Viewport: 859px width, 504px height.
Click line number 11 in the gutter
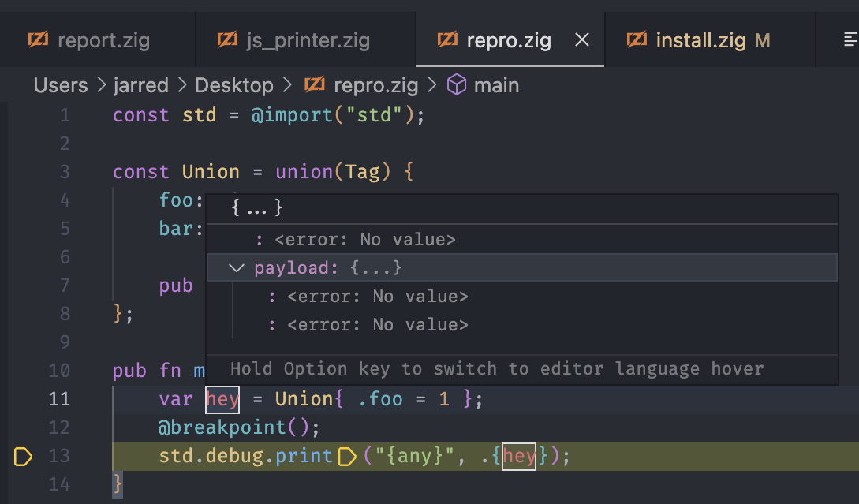[59, 399]
